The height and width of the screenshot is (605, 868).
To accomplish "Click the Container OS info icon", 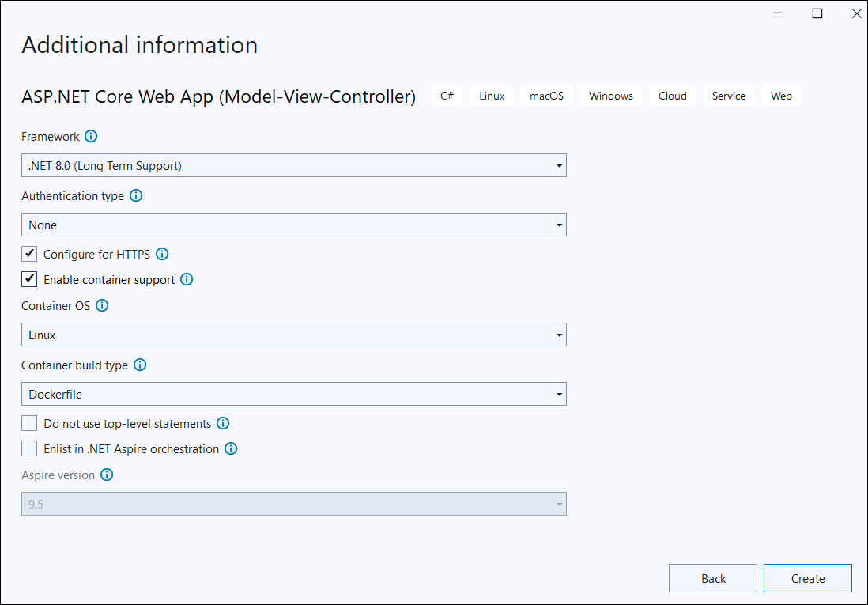I will point(101,305).
